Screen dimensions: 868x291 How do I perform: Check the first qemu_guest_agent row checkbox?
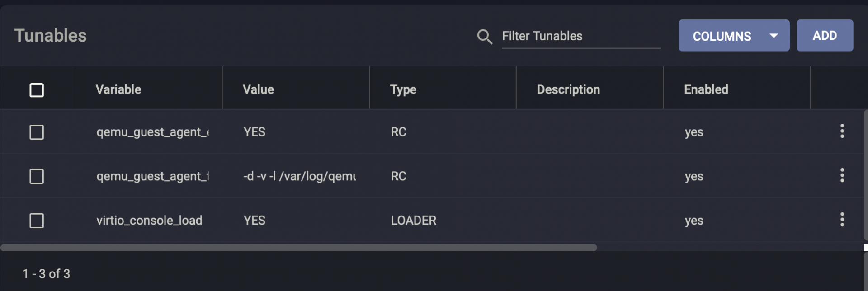click(x=37, y=132)
